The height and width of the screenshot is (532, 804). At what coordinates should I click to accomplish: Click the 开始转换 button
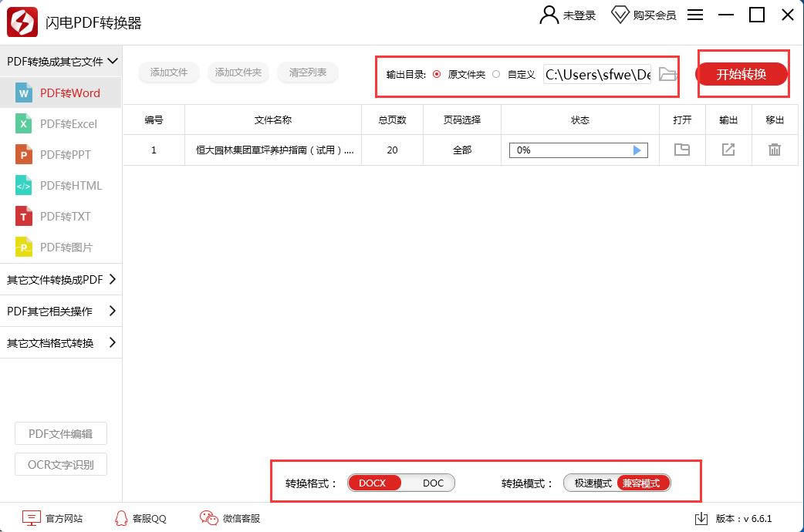[x=742, y=74]
